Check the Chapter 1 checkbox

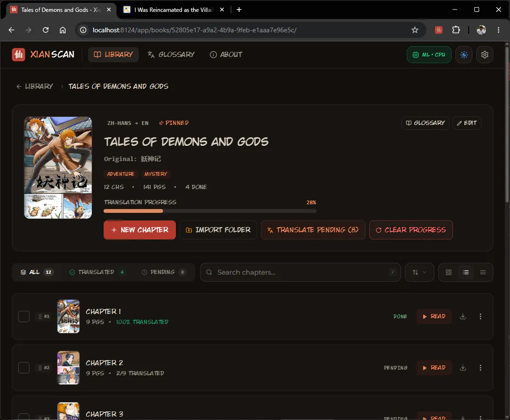(24, 316)
